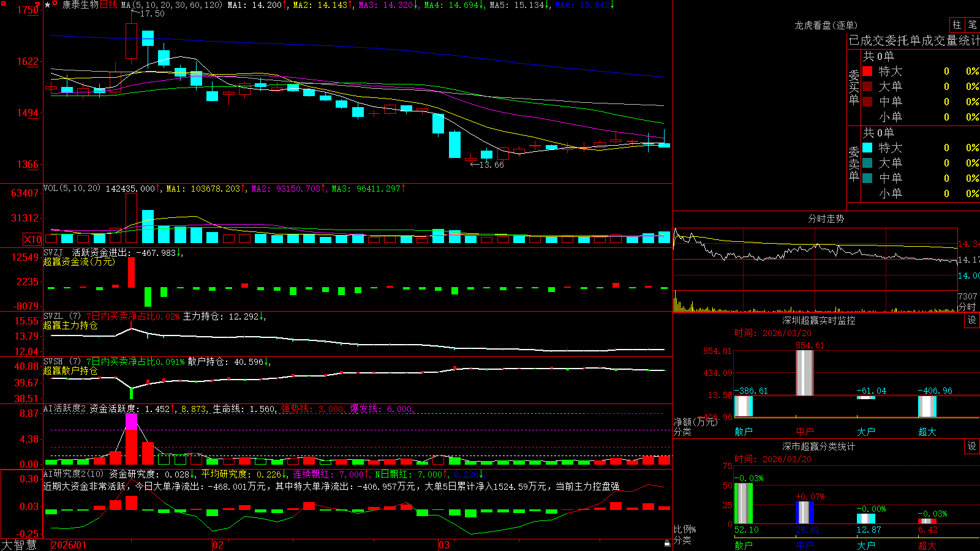Open 设 settings for 深市超赢分类统计
This screenshot has height=551, width=980.
pos(972,446)
